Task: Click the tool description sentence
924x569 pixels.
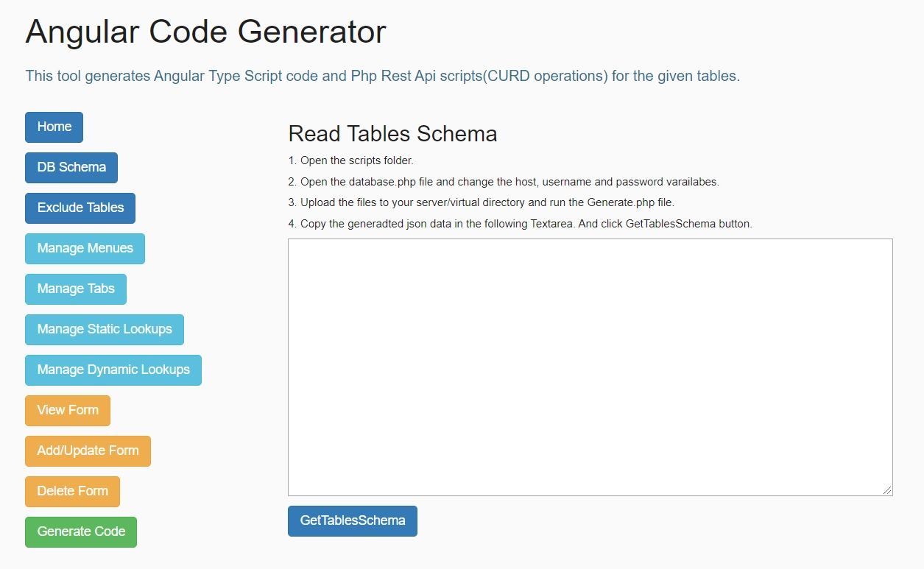Action: pyautogui.click(x=382, y=76)
